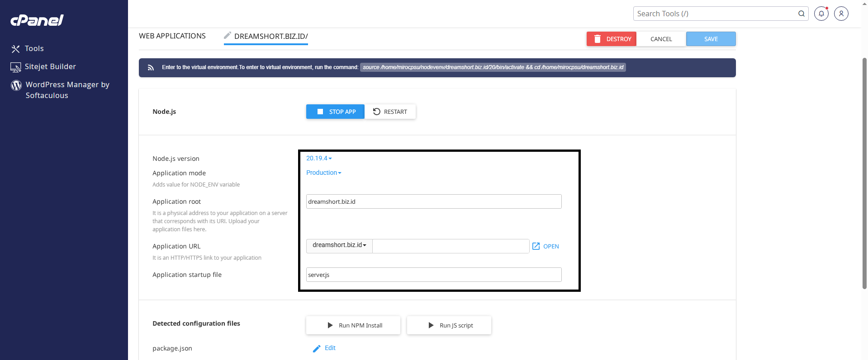The image size is (868, 360).
Task: Open the notifications bell icon
Action: coord(821,14)
